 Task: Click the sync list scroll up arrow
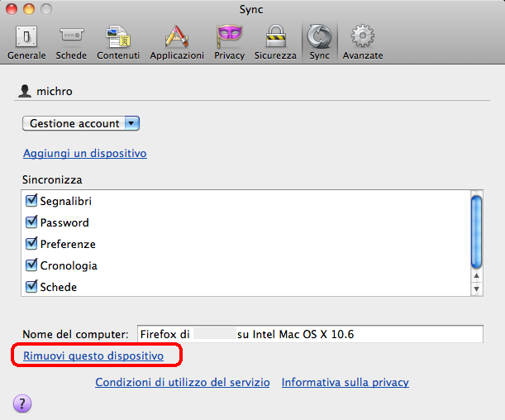pos(477,276)
